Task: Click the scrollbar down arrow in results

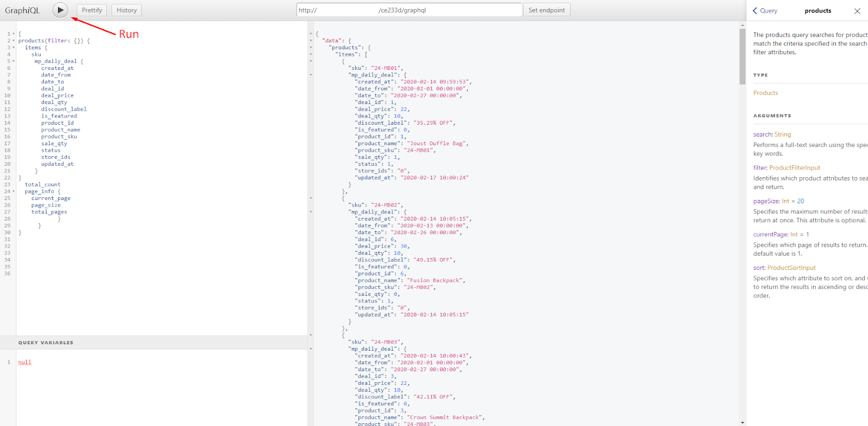Action: tap(742, 422)
